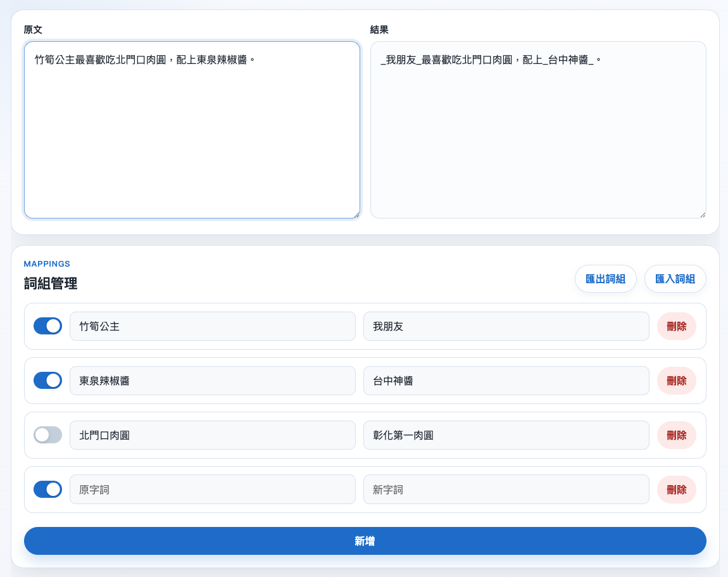This screenshot has width=728, height=577.
Task: Click 匯入詞組 to import mappings
Action: 675,279
